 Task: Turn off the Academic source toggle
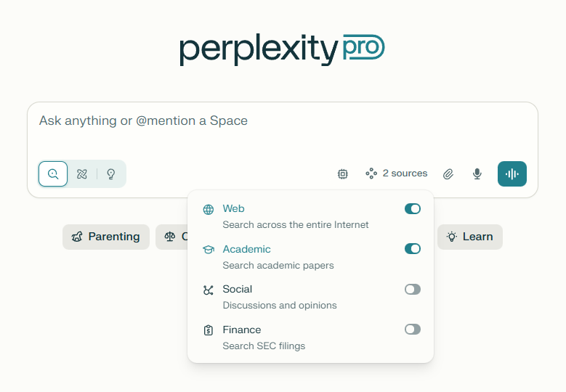click(413, 249)
